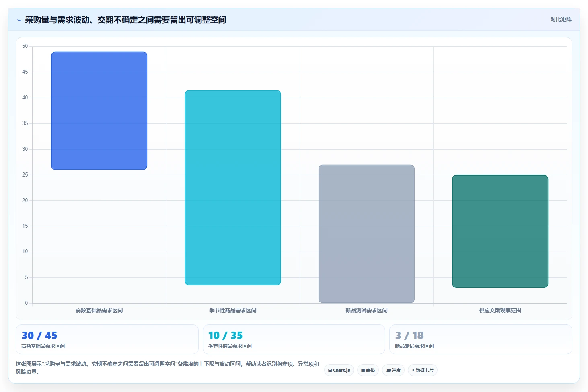Open the 3 / 18 data card
This screenshot has height=392, width=588.
[x=481, y=339]
